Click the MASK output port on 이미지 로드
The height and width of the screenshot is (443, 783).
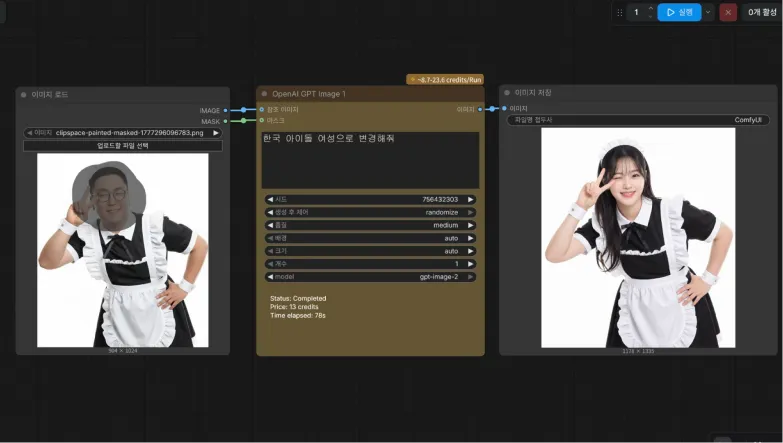[x=226, y=121]
